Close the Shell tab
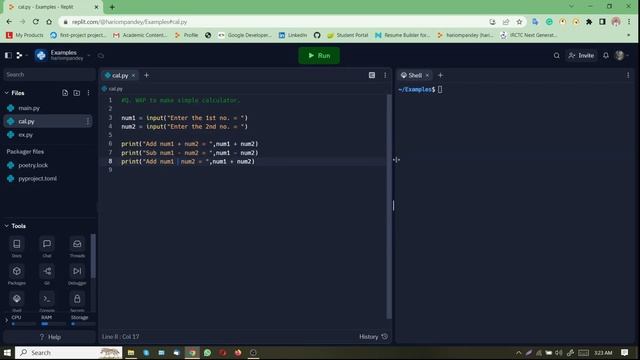 [427, 76]
